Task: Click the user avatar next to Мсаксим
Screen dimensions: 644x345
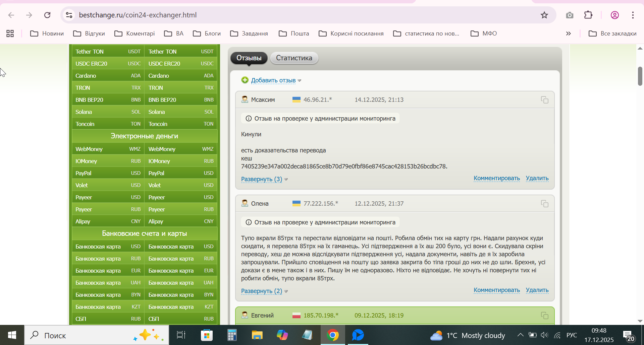Action: [245, 99]
